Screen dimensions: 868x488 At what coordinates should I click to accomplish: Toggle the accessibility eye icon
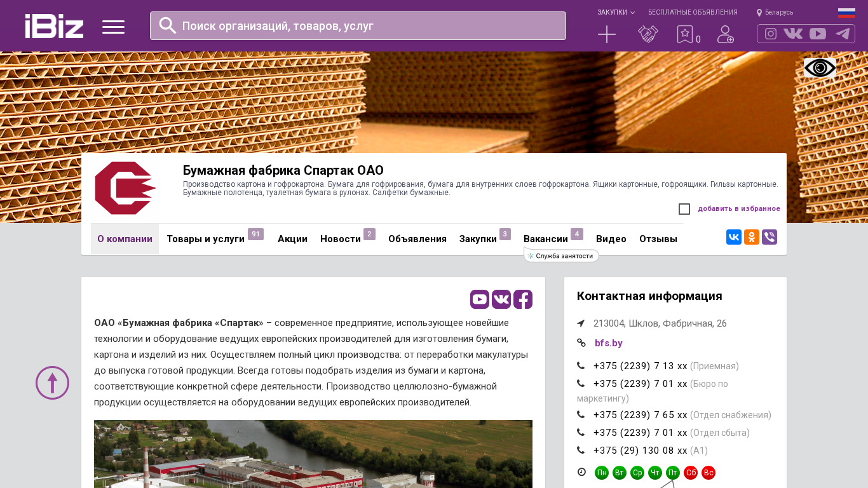[820, 67]
